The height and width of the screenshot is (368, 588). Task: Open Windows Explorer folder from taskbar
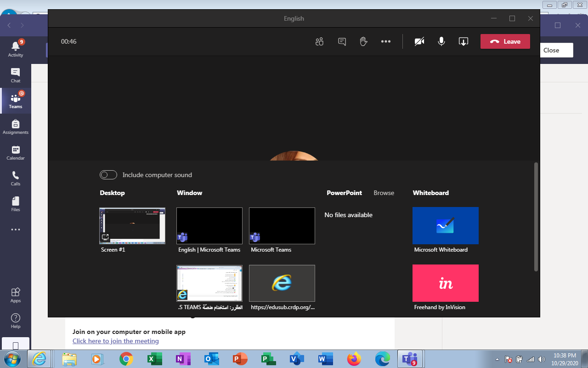(x=69, y=359)
